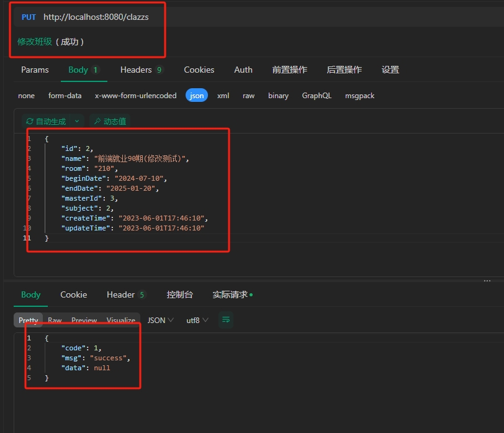This screenshot has width=504, height=433.
Task: Select the json body type
Action: pyautogui.click(x=197, y=96)
